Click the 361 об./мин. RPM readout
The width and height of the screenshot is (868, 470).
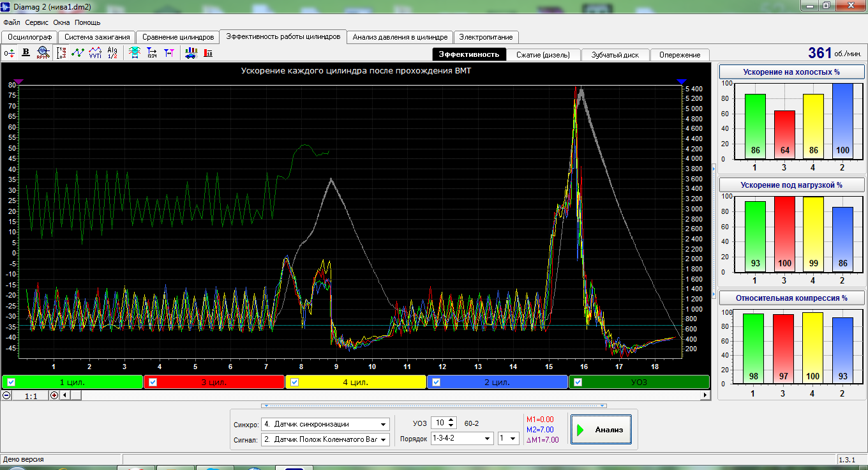click(x=835, y=53)
